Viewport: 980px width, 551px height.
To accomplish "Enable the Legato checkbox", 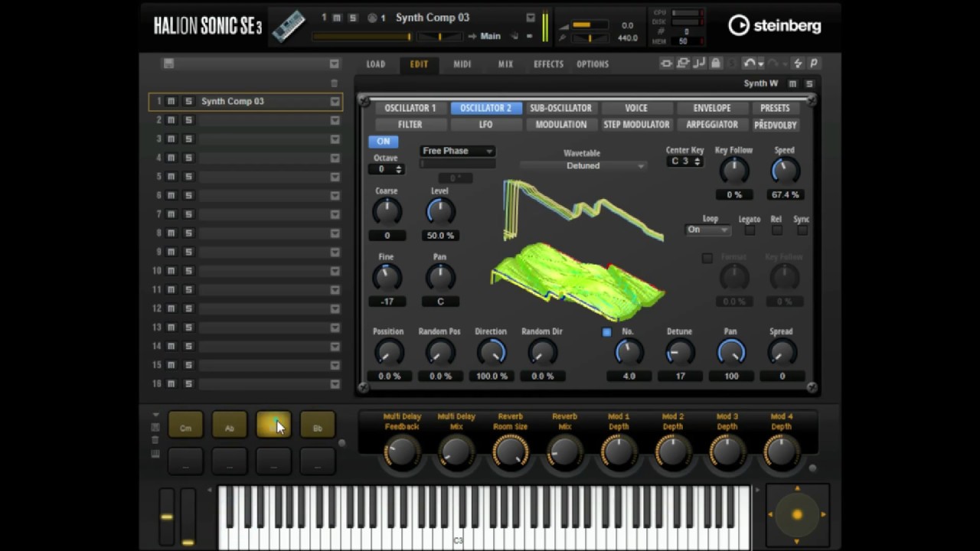I will click(x=750, y=230).
